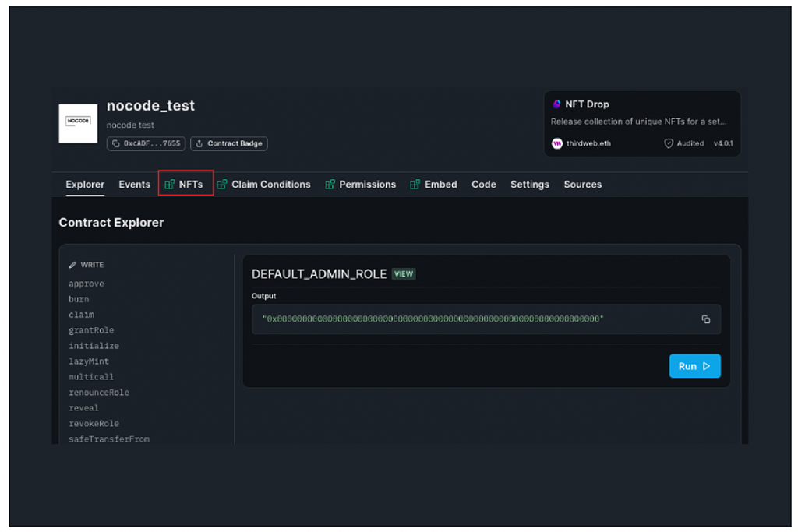The height and width of the screenshot is (532, 798).
Task: Open the Settings tab
Action: [x=529, y=185]
